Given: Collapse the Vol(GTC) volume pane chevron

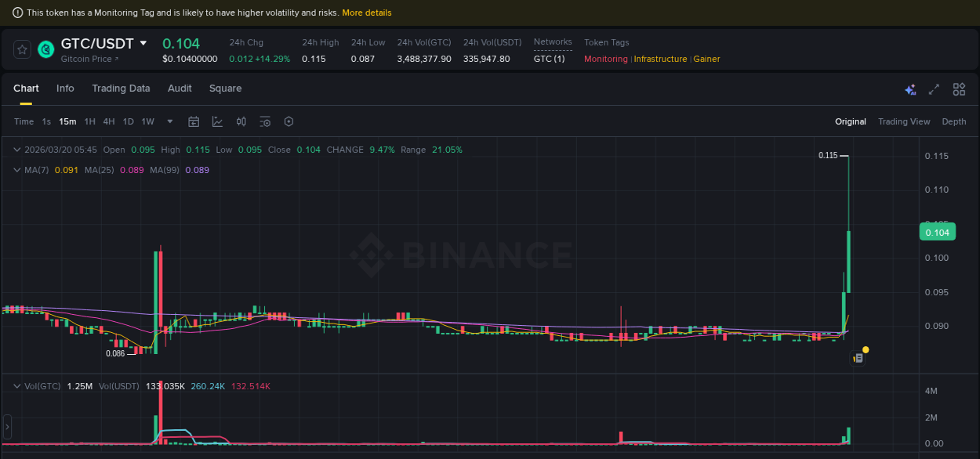Looking at the screenshot, I should coord(16,386).
